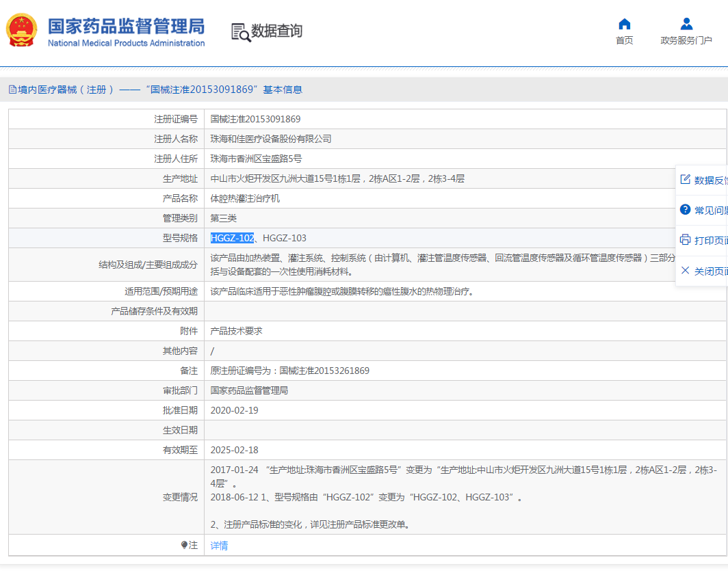728x577 pixels.
Task: Click the 附件 row label
Action: [x=189, y=331]
